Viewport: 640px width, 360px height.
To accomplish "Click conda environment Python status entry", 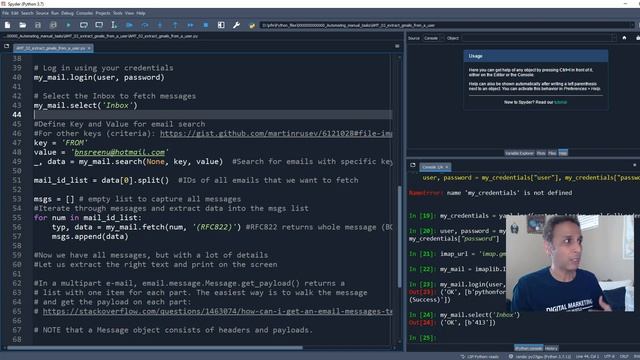I will click(x=540, y=357).
